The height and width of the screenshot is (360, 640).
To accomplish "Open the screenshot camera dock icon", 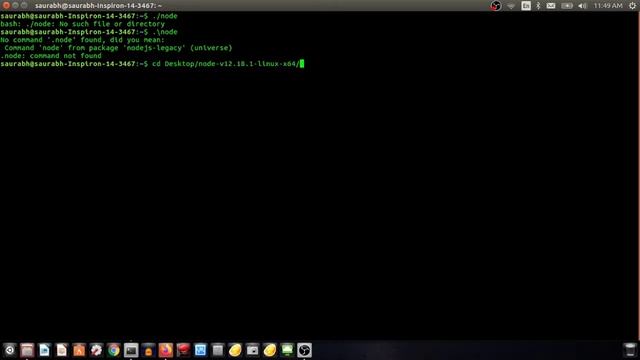I will coord(252,350).
